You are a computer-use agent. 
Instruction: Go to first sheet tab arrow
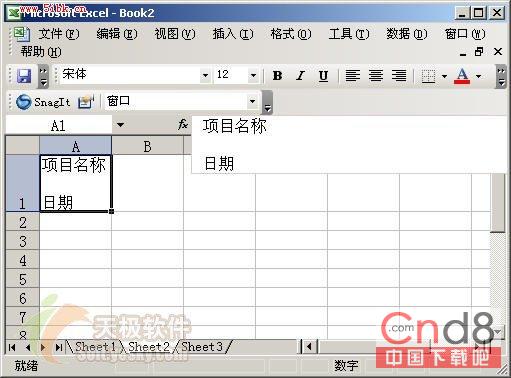[12, 347]
